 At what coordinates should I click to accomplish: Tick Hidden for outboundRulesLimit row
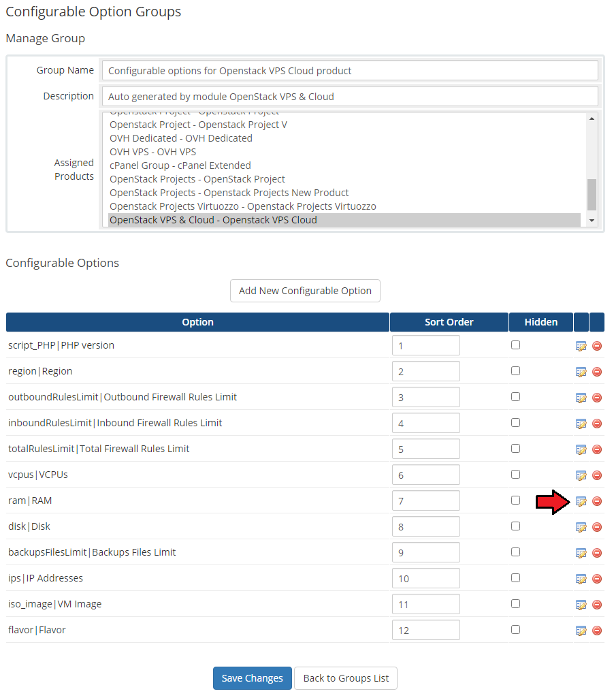point(515,397)
